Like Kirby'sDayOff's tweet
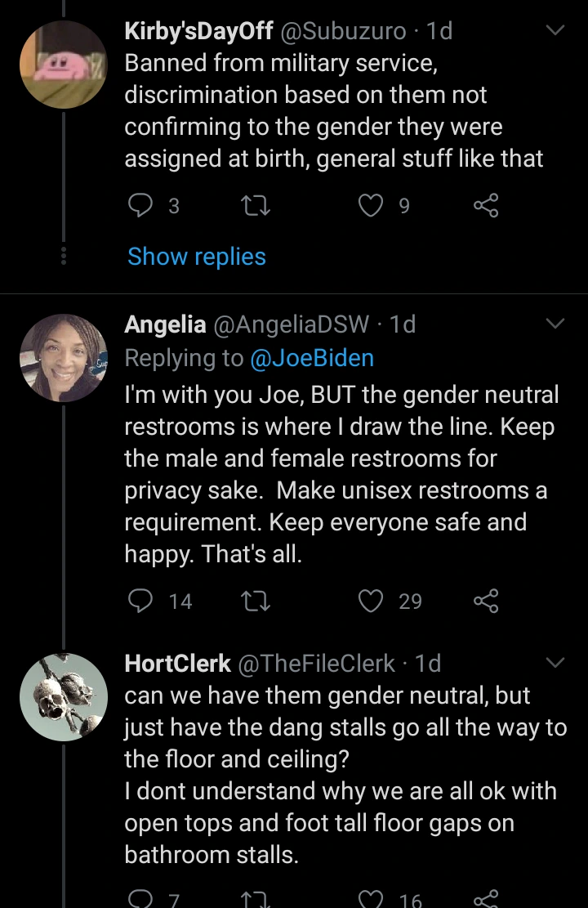The height and width of the screenshot is (908, 588). pyautogui.click(x=372, y=206)
